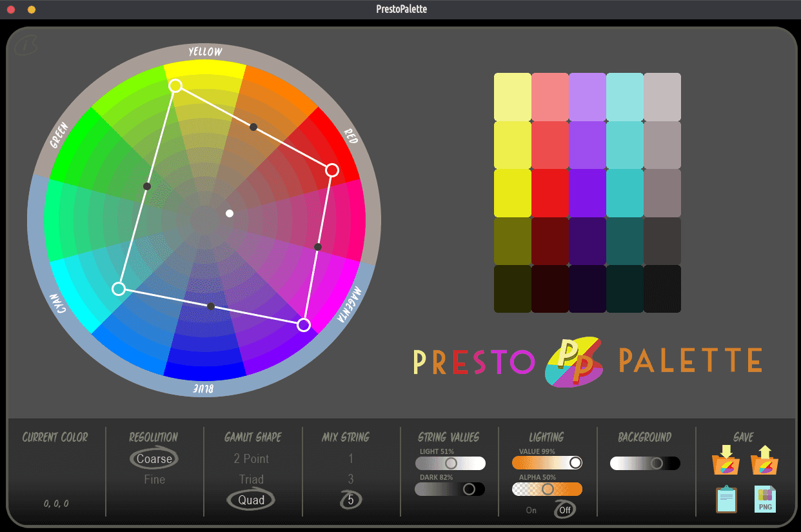Image resolution: width=801 pixels, height=532 pixels.
Task: Select Coarse resolution
Action: tap(154, 459)
